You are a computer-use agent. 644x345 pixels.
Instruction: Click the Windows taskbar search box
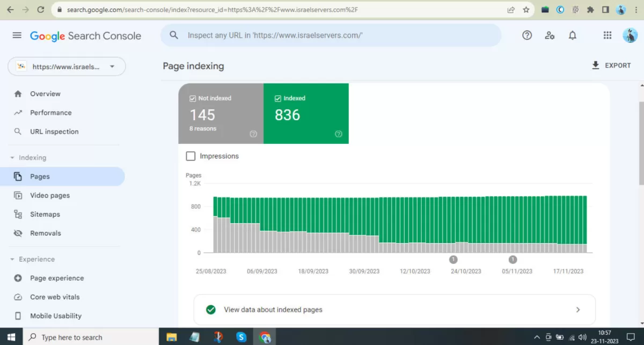coord(91,337)
